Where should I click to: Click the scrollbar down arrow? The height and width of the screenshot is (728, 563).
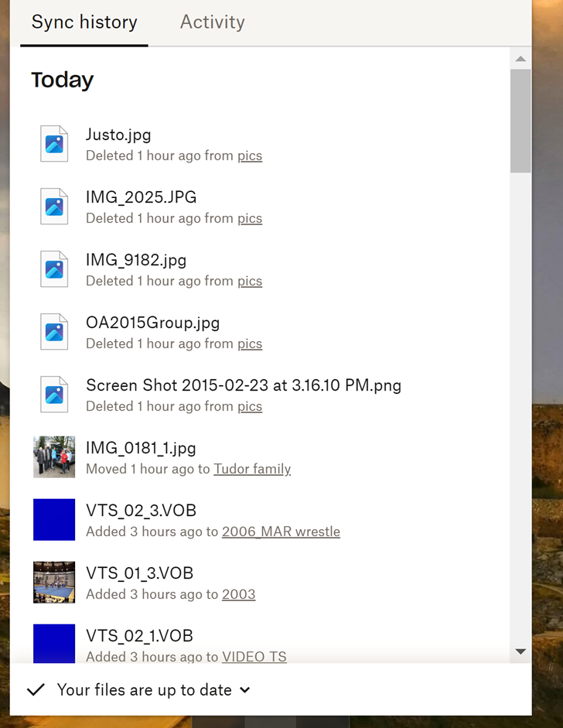click(x=520, y=651)
